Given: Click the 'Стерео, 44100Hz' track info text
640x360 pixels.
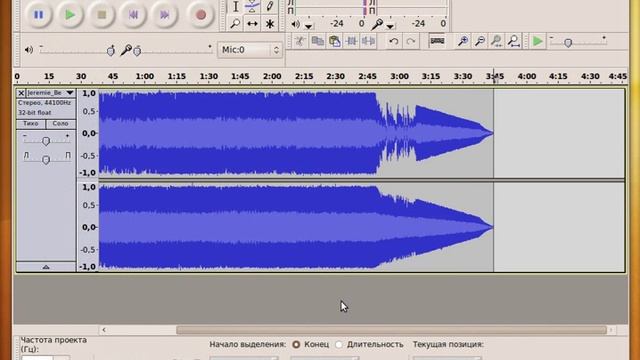Looking at the screenshot, I should pyautogui.click(x=44, y=103).
